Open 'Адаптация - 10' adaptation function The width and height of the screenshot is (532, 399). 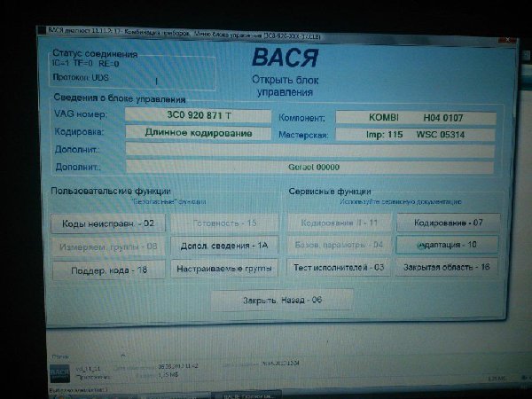447,244
